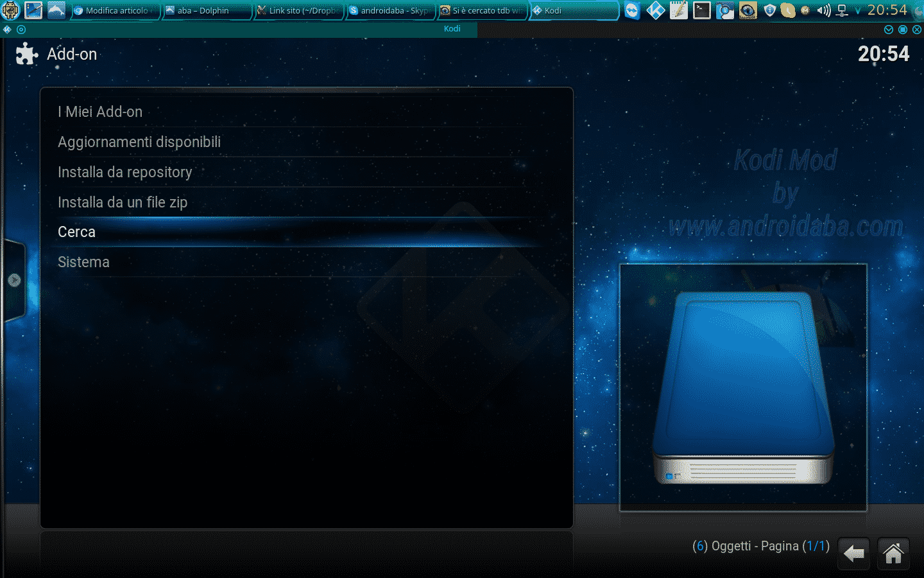The height and width of the screenshot is (578, 924).
Task: Select Aggiornamenti disponibili entry
Action: 306,142
